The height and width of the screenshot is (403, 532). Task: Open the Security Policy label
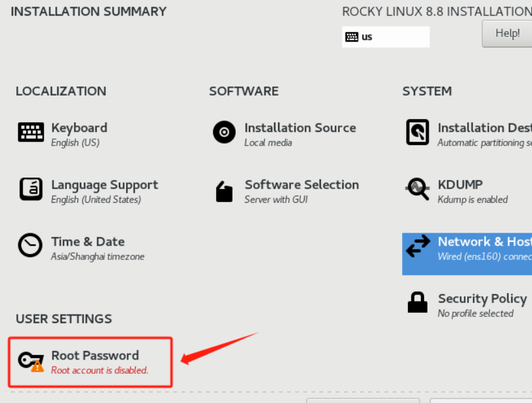pos(482,298)
